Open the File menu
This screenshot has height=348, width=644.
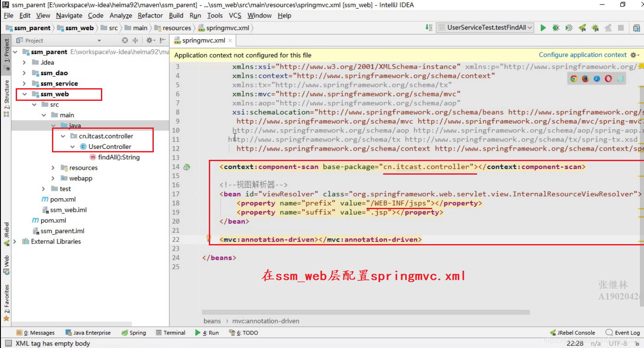point(8,15)
